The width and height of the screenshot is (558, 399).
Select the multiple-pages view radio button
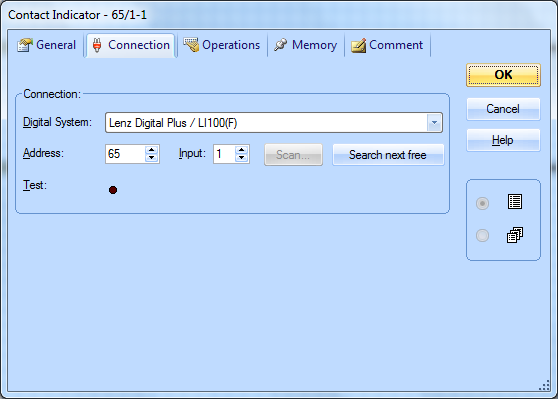482,235
